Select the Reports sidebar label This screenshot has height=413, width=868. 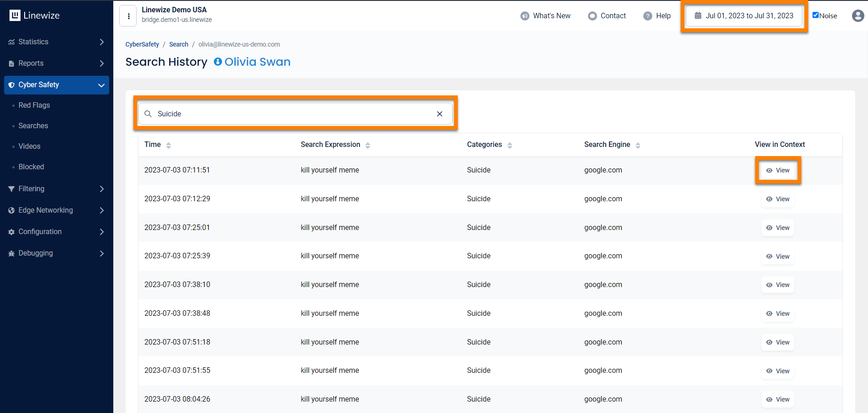point(31,63)
